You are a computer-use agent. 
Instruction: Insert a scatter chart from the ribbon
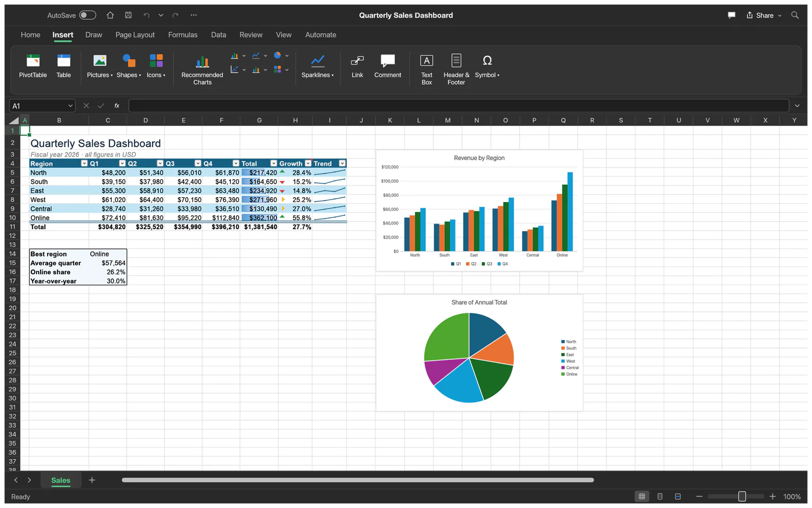[234, 70]
